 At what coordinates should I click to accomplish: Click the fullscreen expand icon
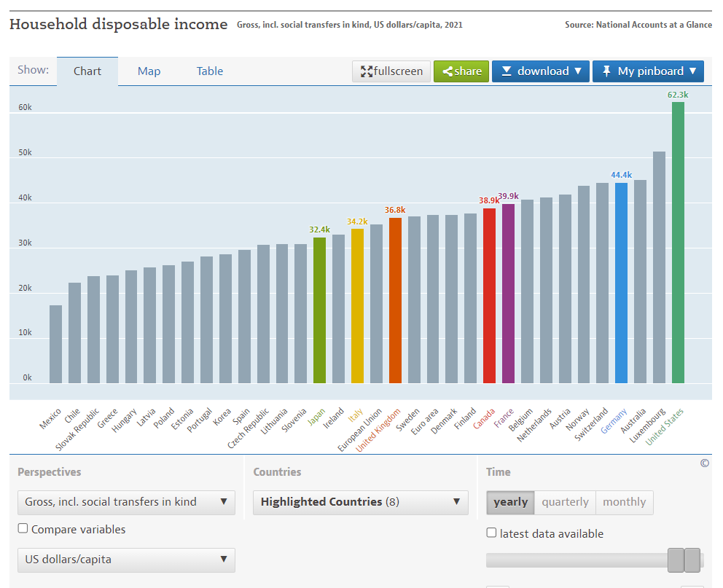[367, 71]
